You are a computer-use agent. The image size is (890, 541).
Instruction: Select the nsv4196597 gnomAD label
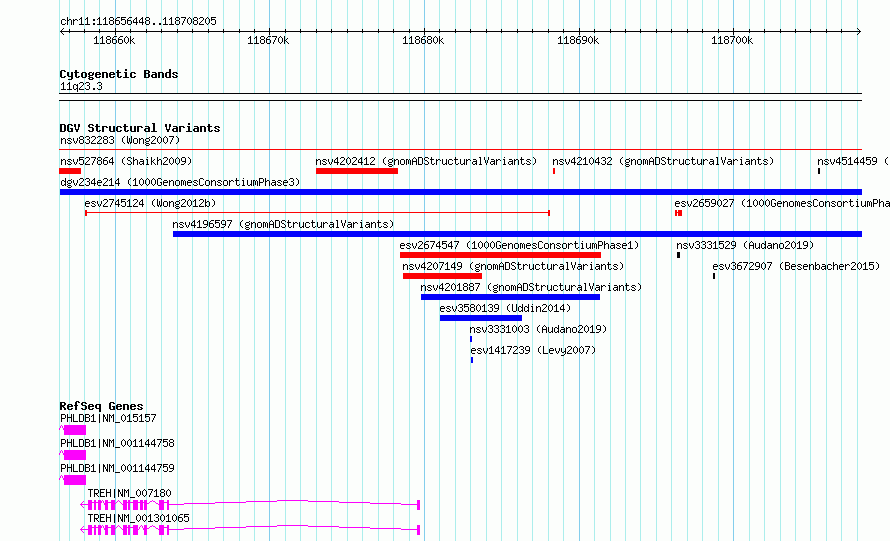click(x=283, y=224)
